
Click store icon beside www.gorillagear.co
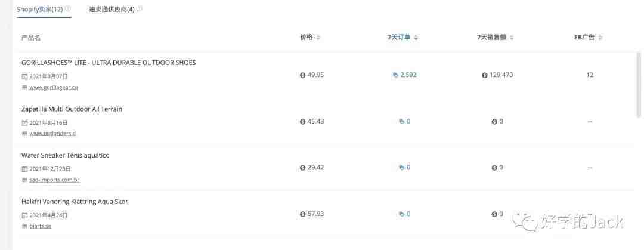(x=24, y=88)
